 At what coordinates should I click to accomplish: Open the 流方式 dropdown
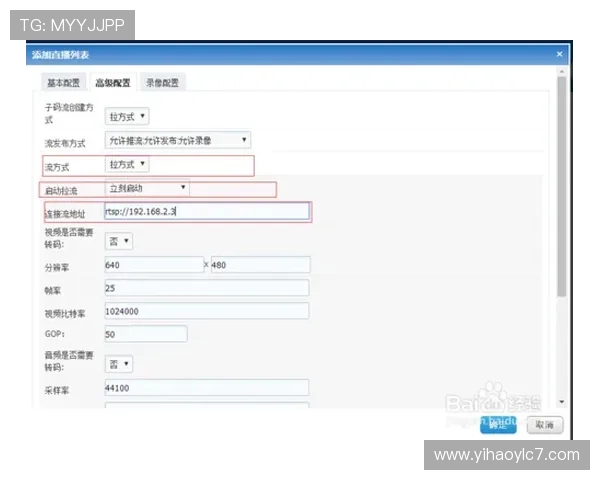point(128,164)
